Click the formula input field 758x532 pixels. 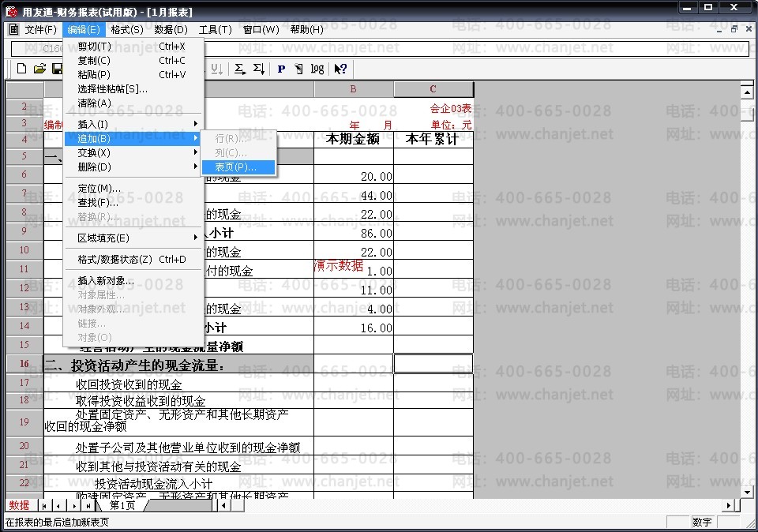point(380,48)
